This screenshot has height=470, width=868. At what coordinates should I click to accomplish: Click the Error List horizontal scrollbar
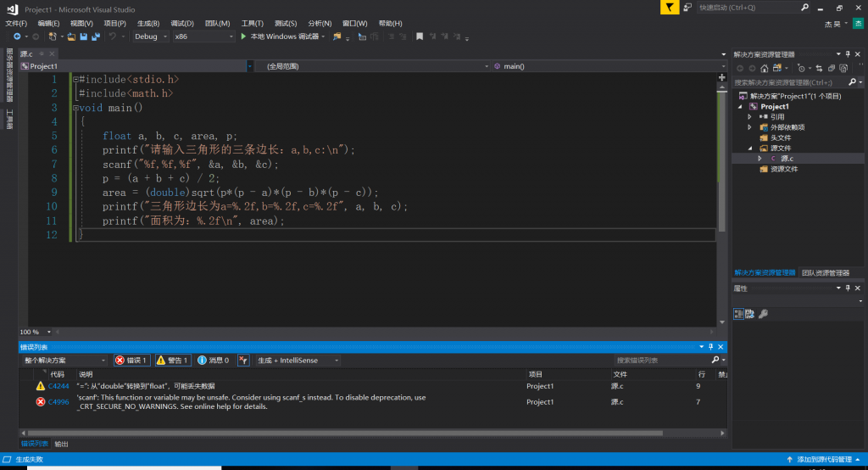pos(345,433)
